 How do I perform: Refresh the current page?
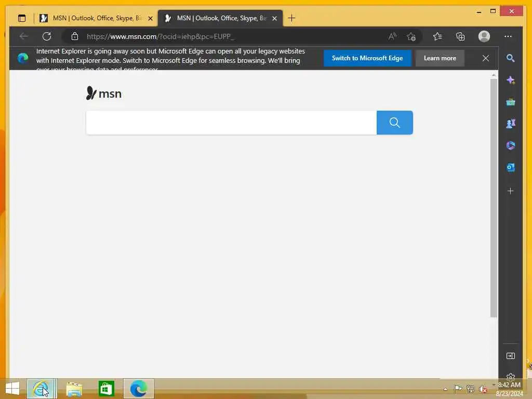tap(47, 36)
